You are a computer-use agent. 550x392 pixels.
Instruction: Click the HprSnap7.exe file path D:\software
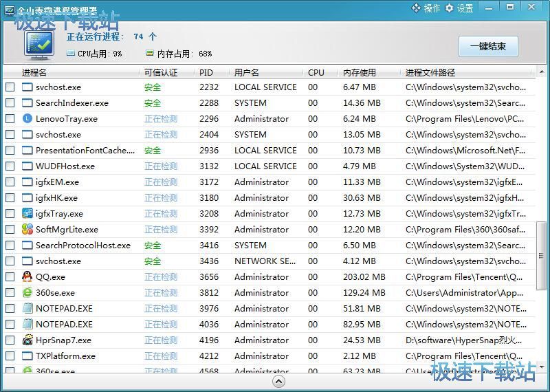[x=463, y=340]
